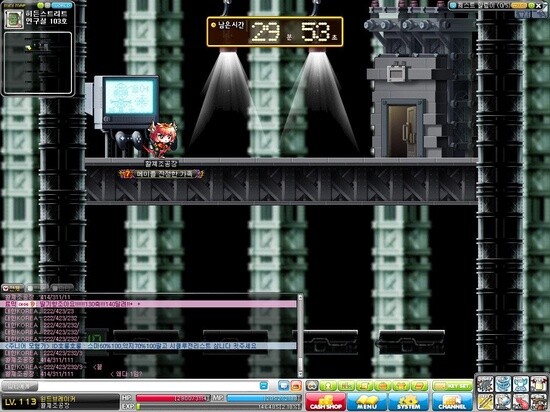Click the blue speech bubble chat icon
The image size is (550, 412).
(283, 386)
